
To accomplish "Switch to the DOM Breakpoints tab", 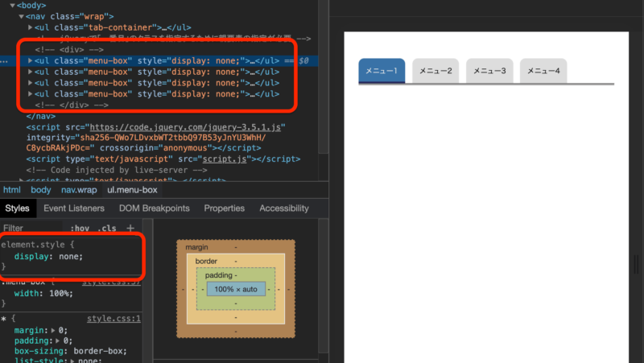I will coord(154,208).
